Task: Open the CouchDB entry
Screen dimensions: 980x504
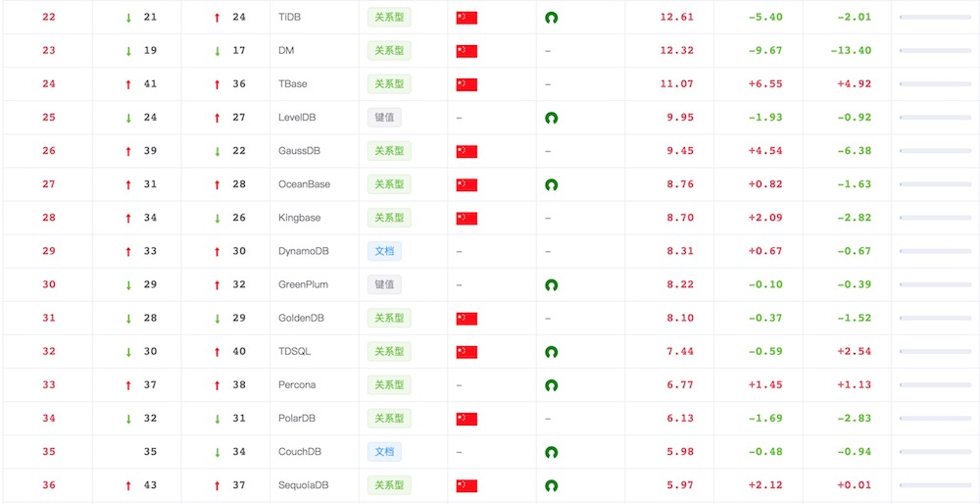Action: tap(300, 452)
